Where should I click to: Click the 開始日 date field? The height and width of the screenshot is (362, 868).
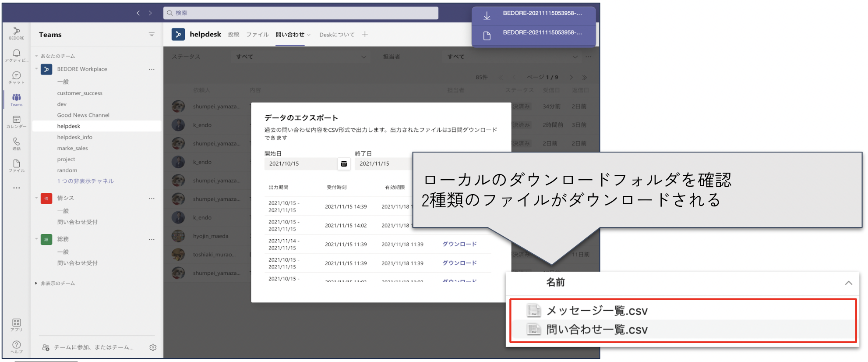tap(301, 163)
